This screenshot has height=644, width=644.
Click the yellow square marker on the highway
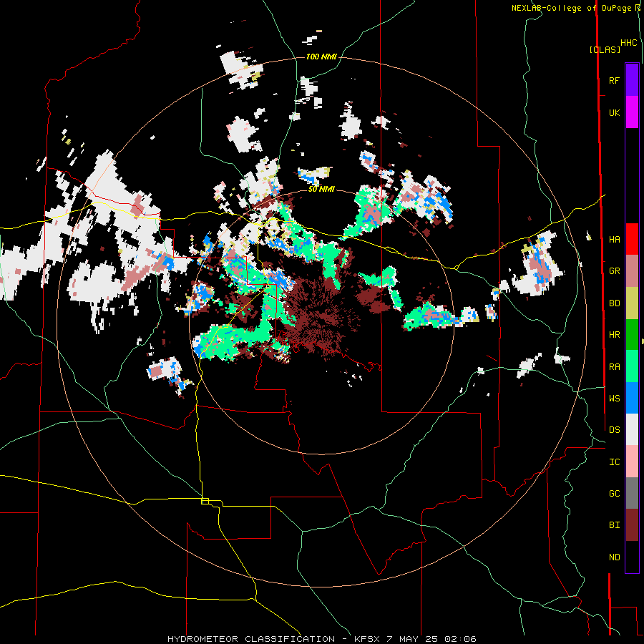click(205, 501)
